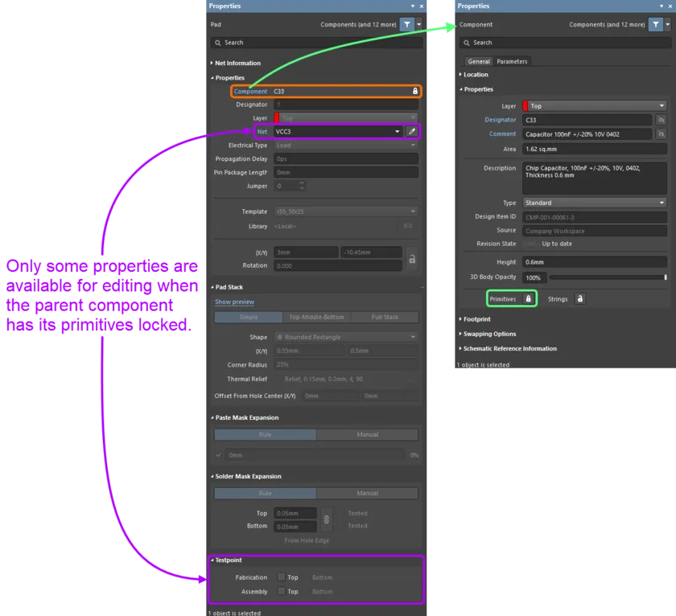
Task: Select the Full Stack pad stack mode
Action: point(385,317)
